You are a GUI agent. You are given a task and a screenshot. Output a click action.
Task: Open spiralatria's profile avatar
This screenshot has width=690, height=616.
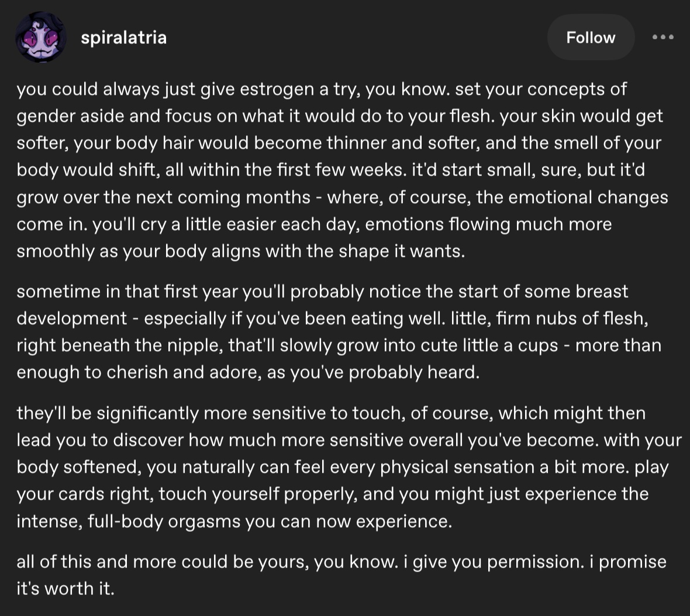(41, 37)
